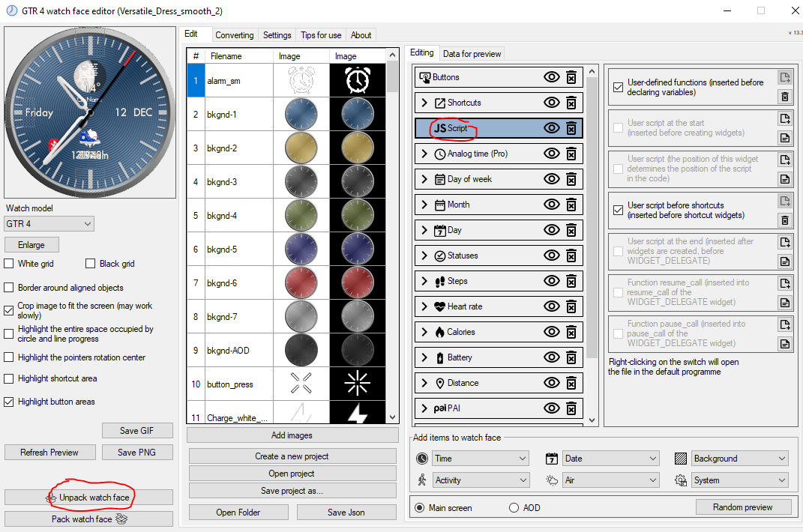Open the Background items dropdown
This screenshot has height=532, width=803.
pos(739,459)
